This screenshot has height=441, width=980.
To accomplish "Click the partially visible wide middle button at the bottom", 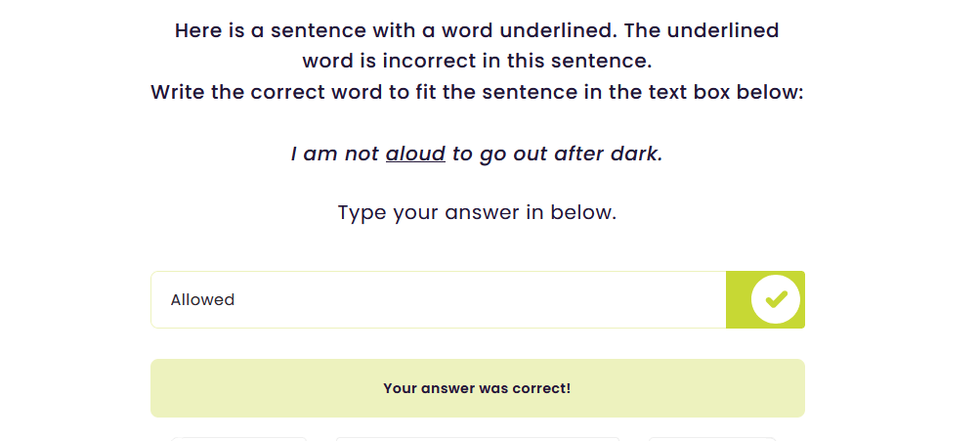I will coord(477,438).
